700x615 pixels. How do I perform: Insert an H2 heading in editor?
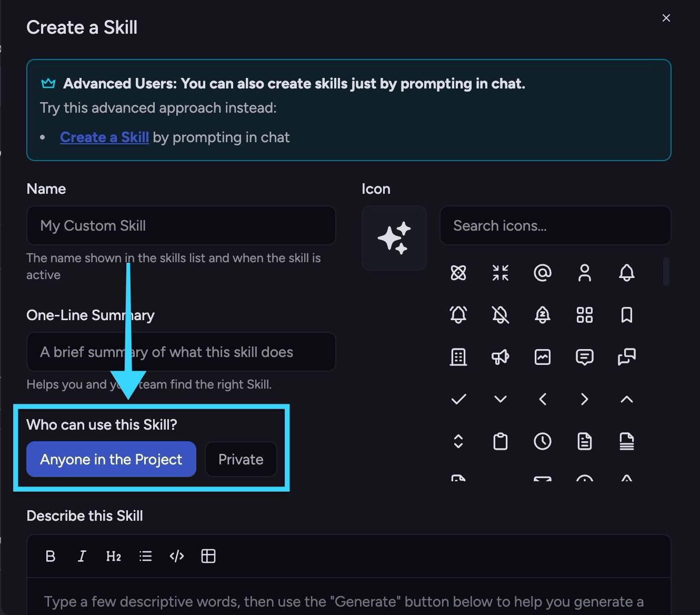coord(114,556)
